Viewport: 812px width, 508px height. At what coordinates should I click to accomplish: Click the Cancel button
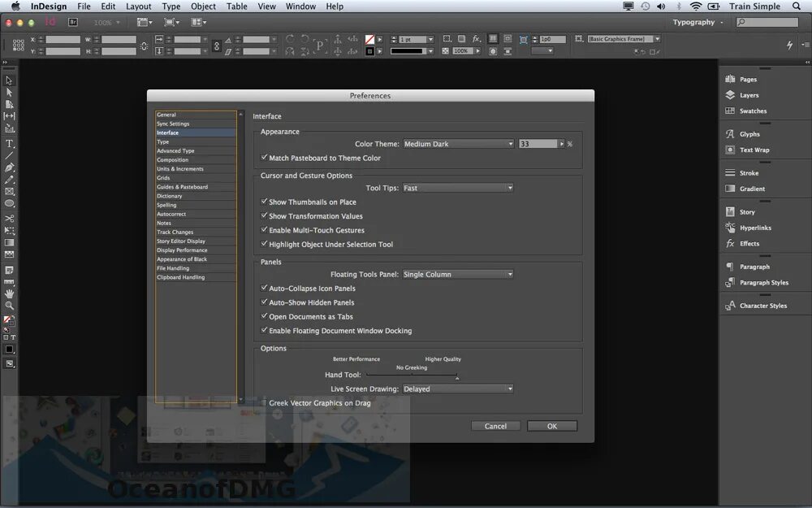click(495, 426)
